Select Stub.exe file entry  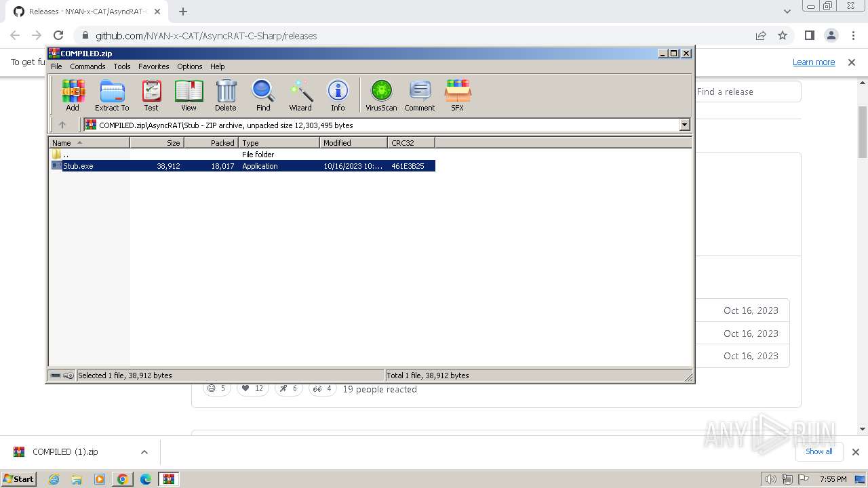tap(242, 166)
